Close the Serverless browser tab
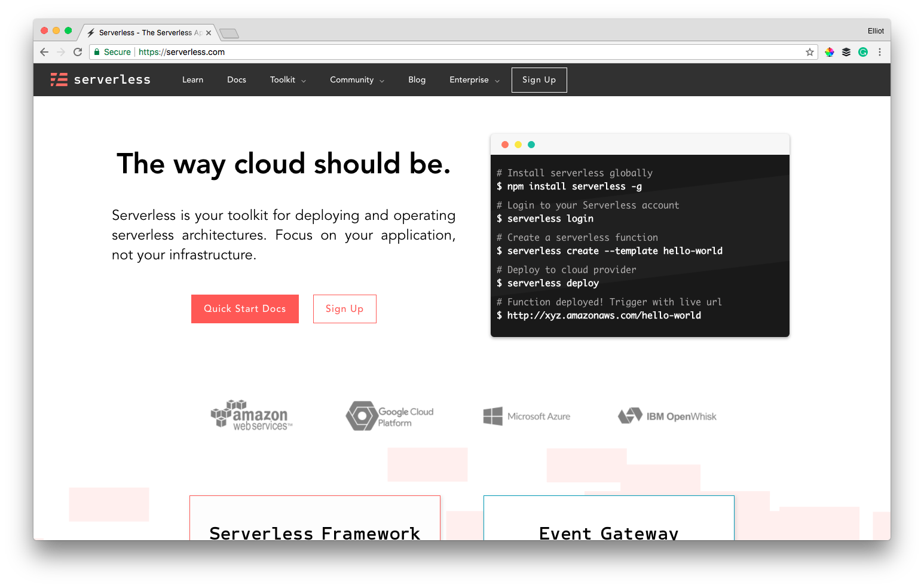Screen dimensions: 924x588 tap(209, 33)
